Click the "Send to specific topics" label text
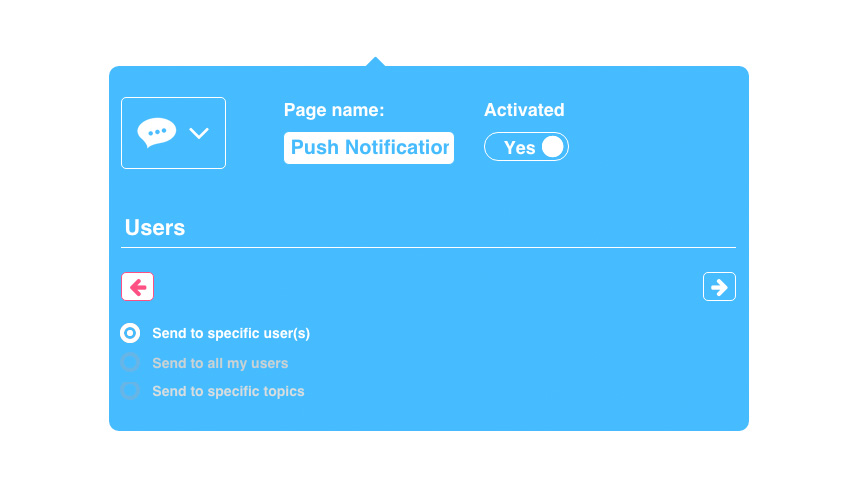The image size is (845, 500). click(x=228, y=391)
